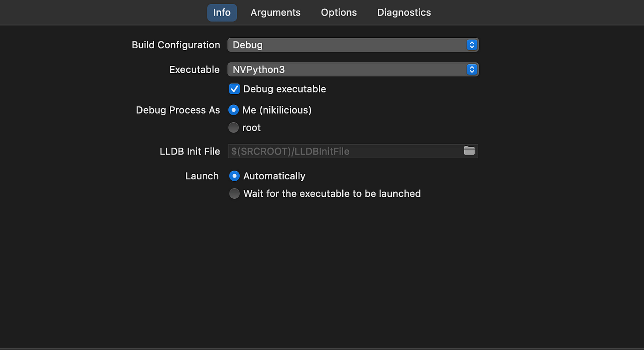
Task: Uncheck the Debug executable checkbox
Action: 235,89
